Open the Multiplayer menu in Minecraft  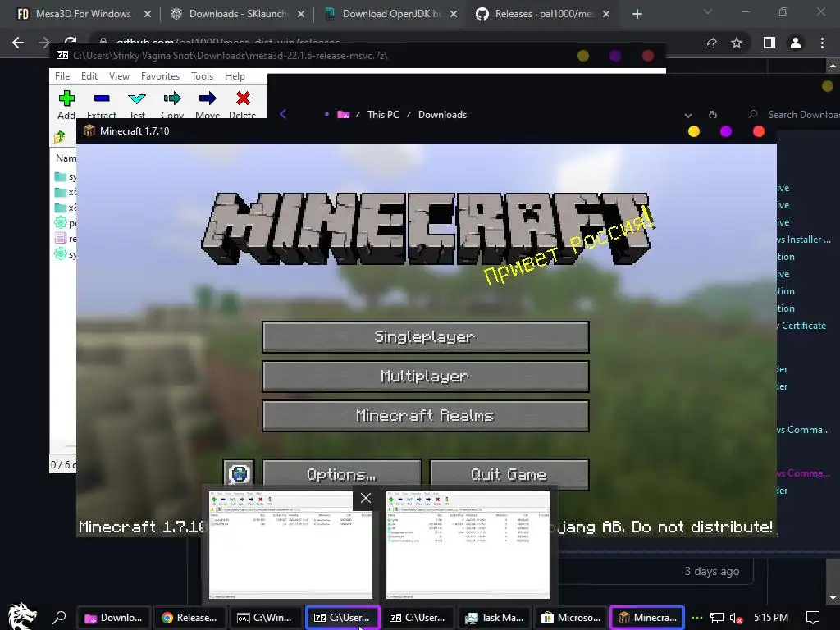[x=426, y=376]
